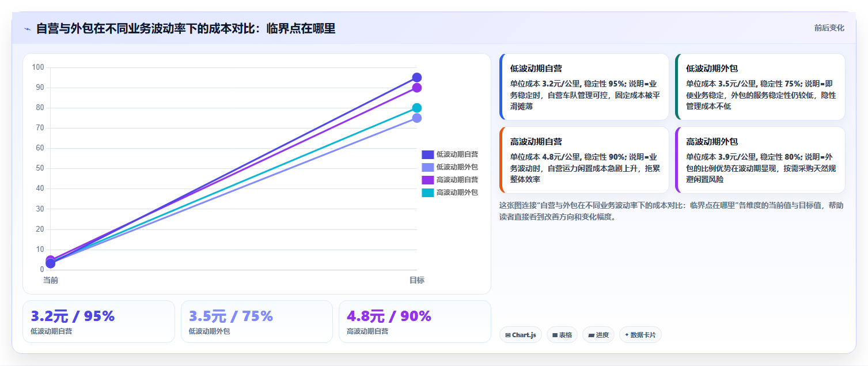868x366 pixels.
Task: Toggle the 高波动期自营 legend color box
Action: pos(427,180)
